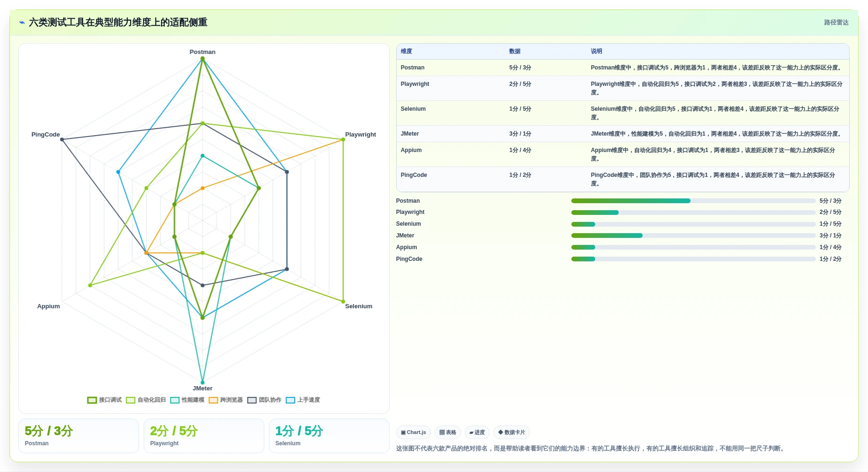Toggle the 接口调试 legend swatch

point(92,400)
